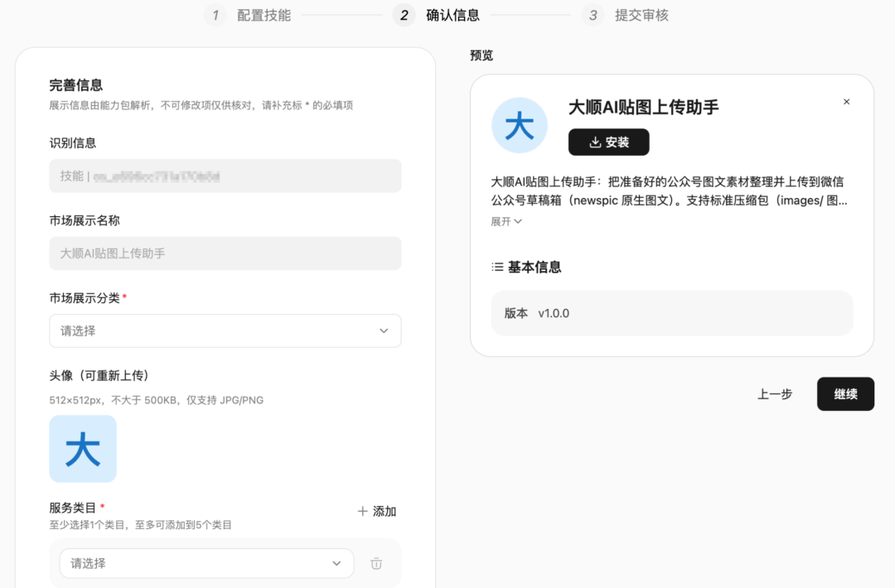Screen dimensions: 895x588
Task: Click the 安装 install button
Action: point(608,142)
